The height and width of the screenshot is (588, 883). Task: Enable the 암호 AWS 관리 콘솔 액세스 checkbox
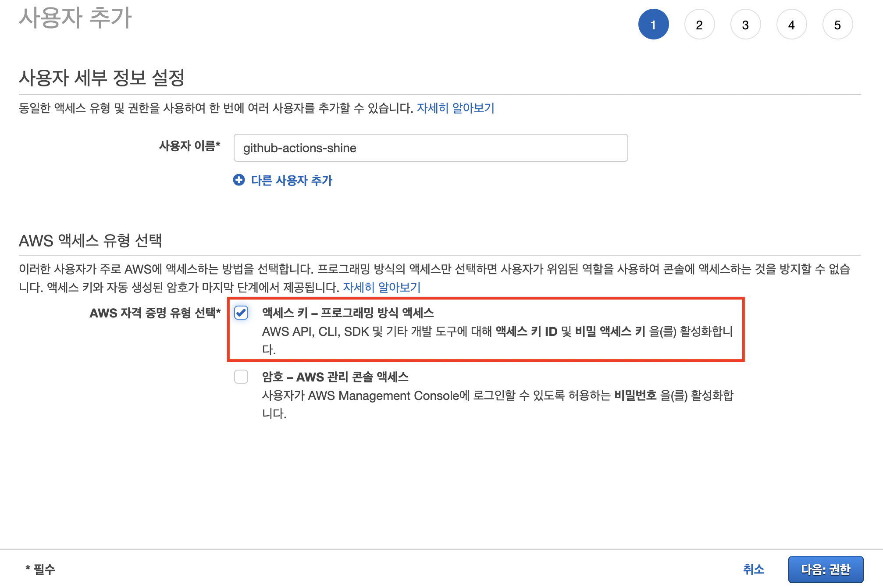coord(241,377)
